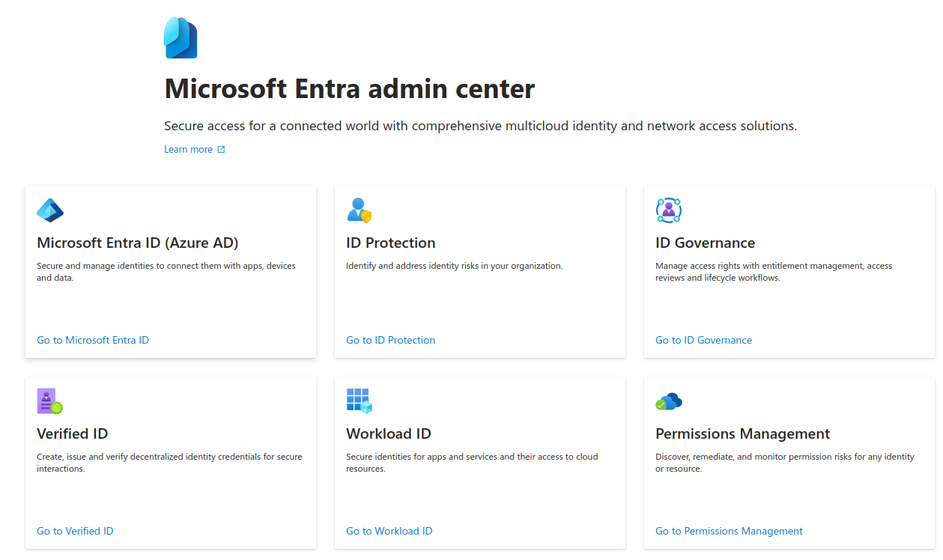Open the Go to Verified ID link
Image resolution: width=943 pixels, height=560 pixels.
coord(75,531)
